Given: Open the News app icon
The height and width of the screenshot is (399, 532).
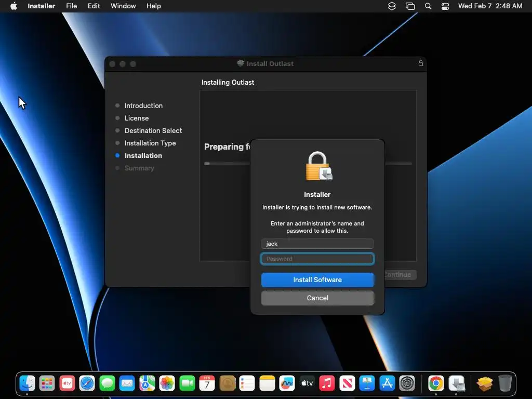Looking at the screenshot, I should tap(347, 383).
